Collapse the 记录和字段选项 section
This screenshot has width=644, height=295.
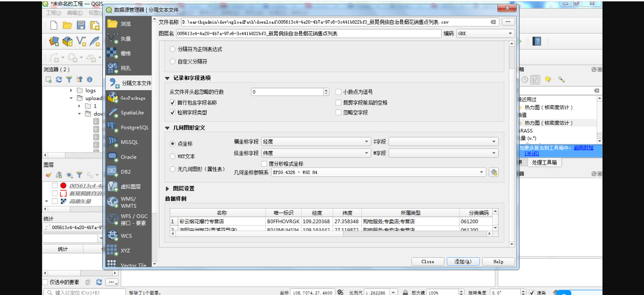click(167, 78)
